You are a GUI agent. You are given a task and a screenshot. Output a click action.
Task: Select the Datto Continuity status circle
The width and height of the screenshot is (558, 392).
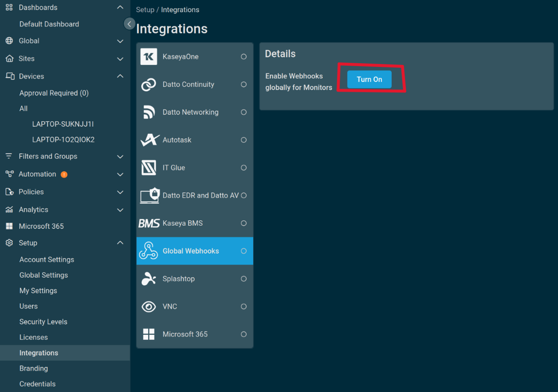[243, 84]
